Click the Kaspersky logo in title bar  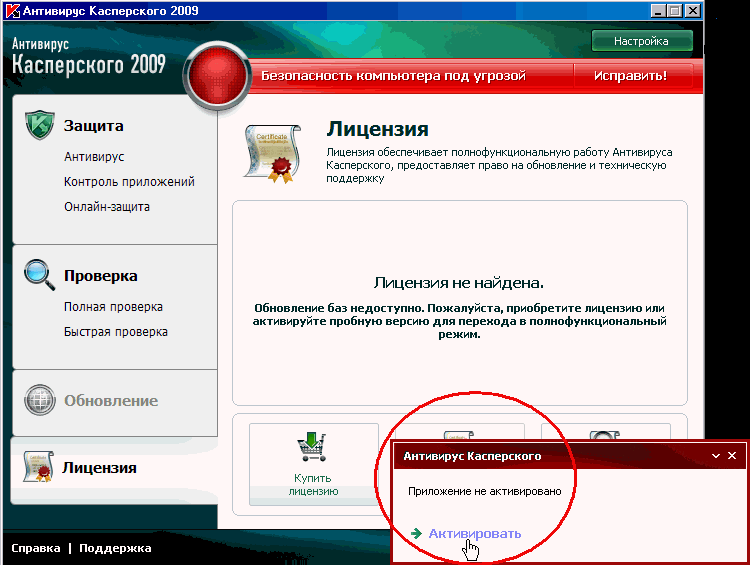[13, 11]
